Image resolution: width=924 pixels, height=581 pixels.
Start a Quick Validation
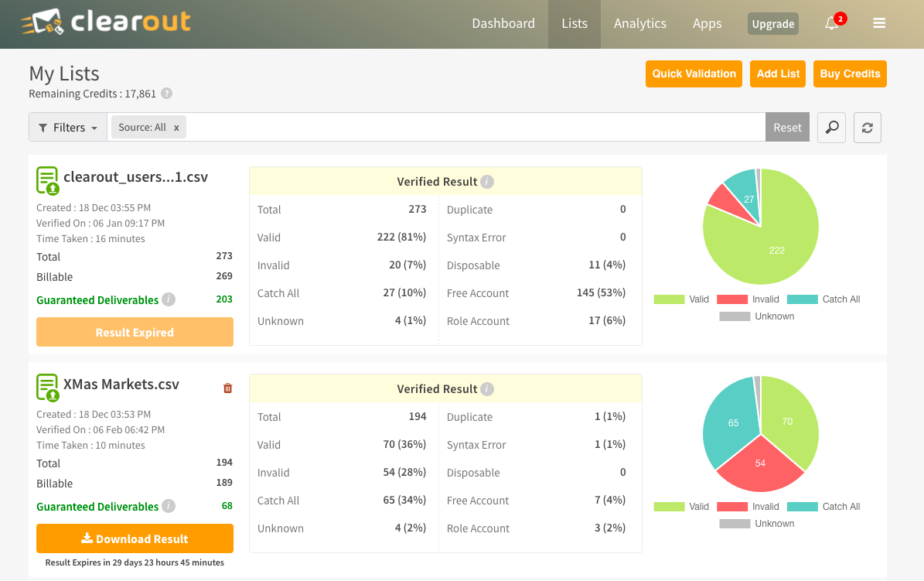(x=694, y=73)
